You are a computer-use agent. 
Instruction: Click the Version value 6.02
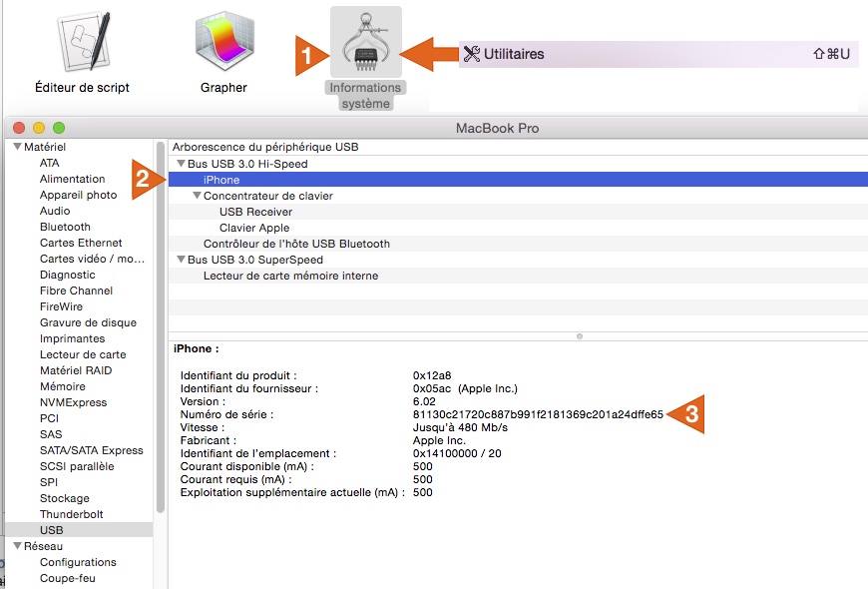424,401
